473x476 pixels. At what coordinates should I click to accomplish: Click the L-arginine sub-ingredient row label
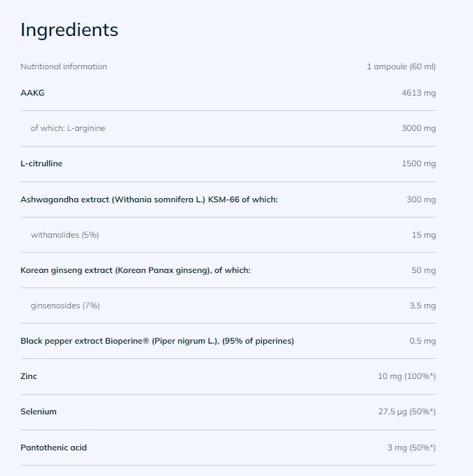(68, 128)
